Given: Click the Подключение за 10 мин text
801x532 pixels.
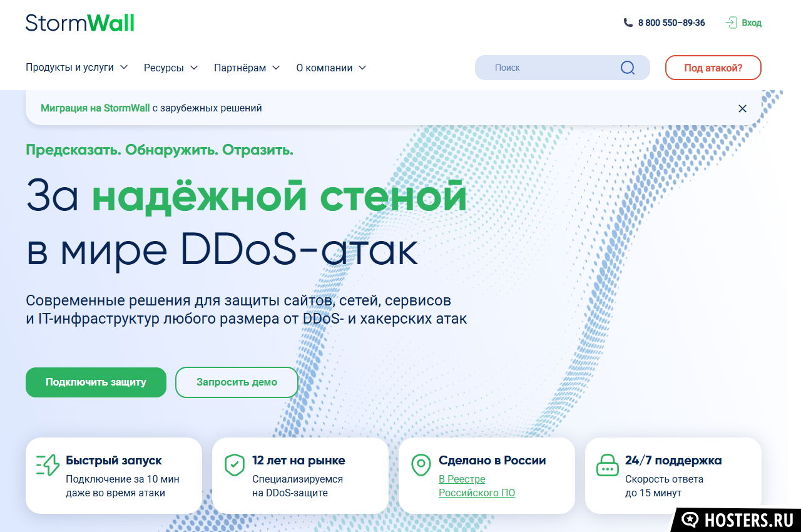Looking at the screenshot, I should [x=123, y=479].
